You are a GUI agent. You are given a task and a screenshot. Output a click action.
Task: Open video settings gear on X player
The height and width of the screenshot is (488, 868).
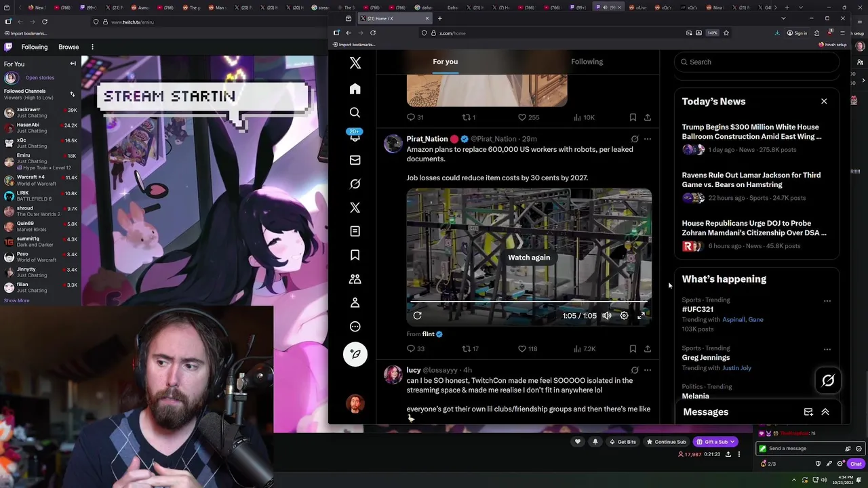click(624, 316)
